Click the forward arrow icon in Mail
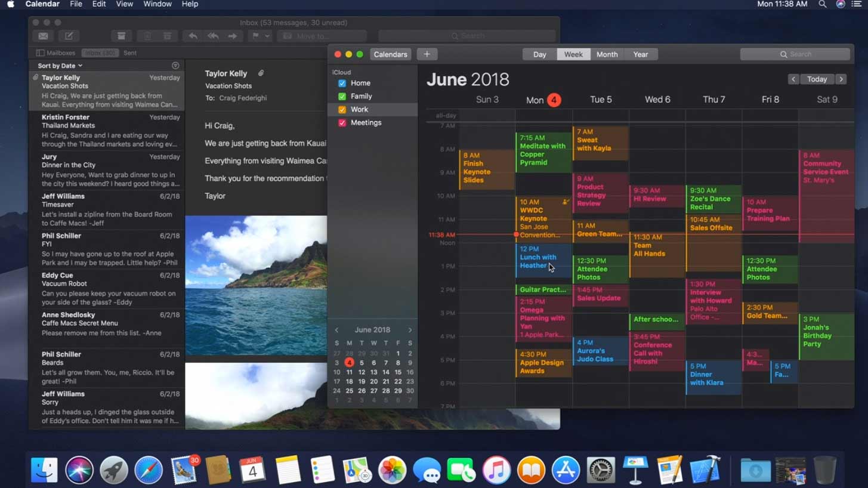The width and height of the screenshot is (868, 488). tap(231, 35)
